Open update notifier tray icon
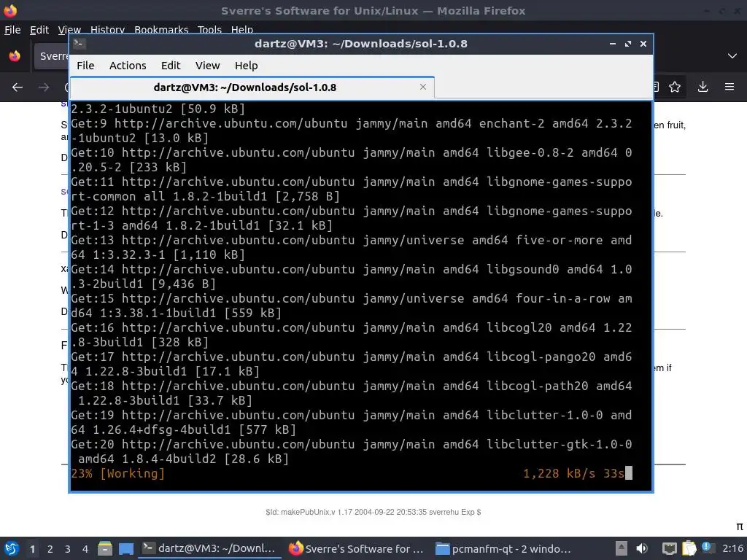This screenshot has width=747, height=560. click(708, 548)
